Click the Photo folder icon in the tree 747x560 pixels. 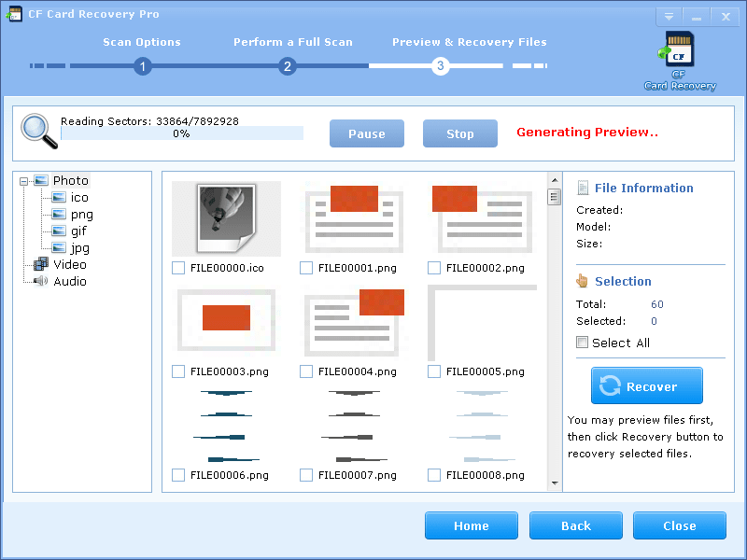point(41,180)
